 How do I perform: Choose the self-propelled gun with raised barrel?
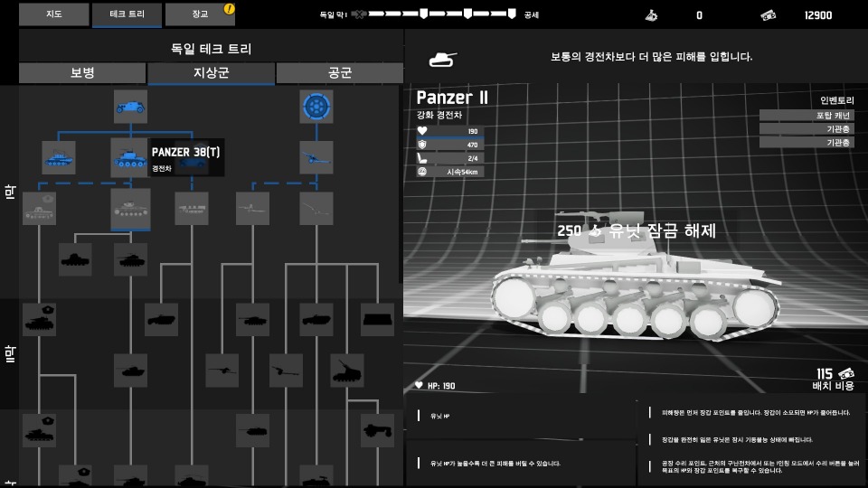click(347, 371)
